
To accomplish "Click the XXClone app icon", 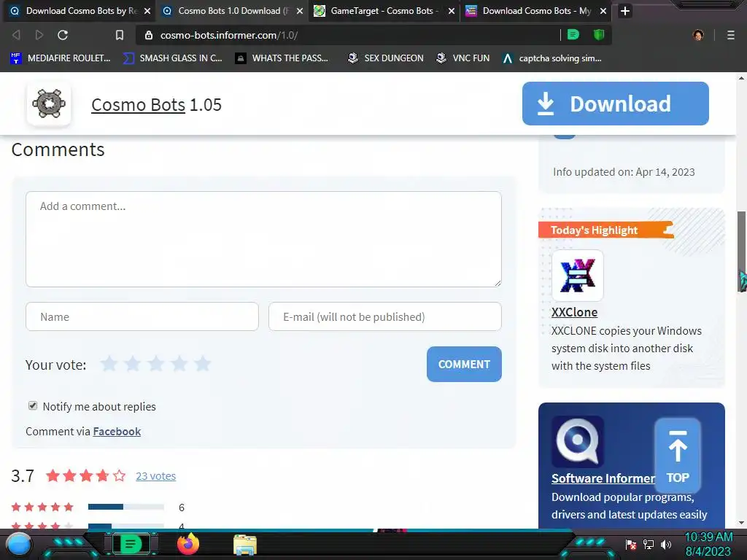I will click(578, 275).
